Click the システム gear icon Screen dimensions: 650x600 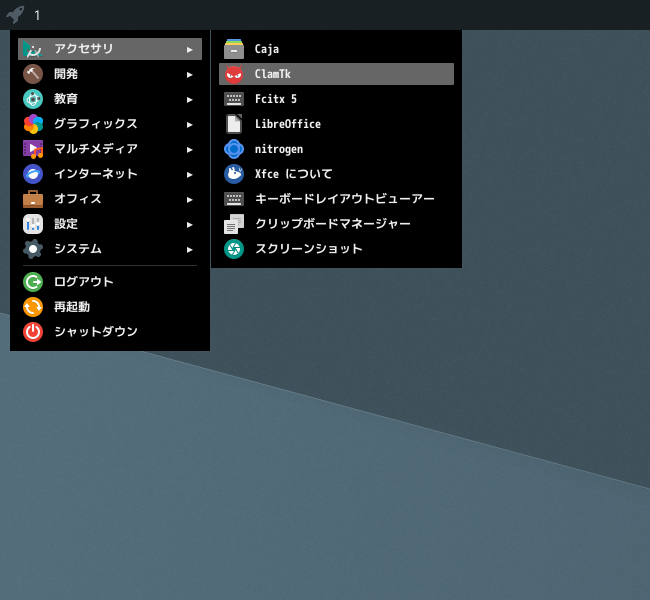pyautogui.click(x=33, y=249)
